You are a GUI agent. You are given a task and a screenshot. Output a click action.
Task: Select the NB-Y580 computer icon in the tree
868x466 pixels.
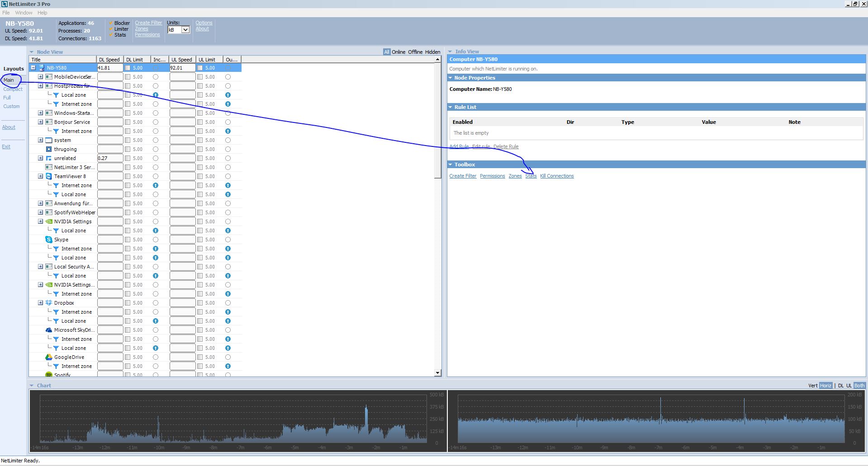pyautogui.click(x=42, y=68)
